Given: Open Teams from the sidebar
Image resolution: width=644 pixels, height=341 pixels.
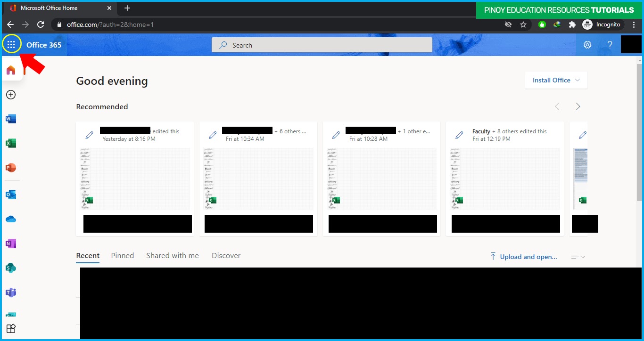Looking at the screenshot, I should [x=11, y=292].
